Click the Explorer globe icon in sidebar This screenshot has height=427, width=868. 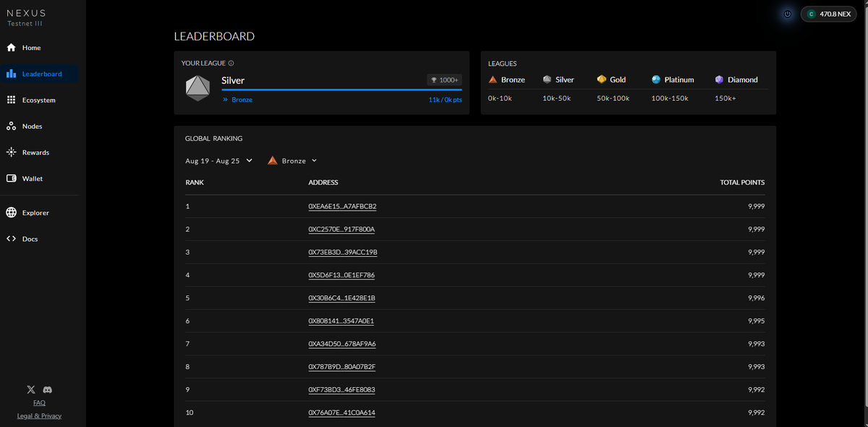pyautogui.click(x=11, y=213)
